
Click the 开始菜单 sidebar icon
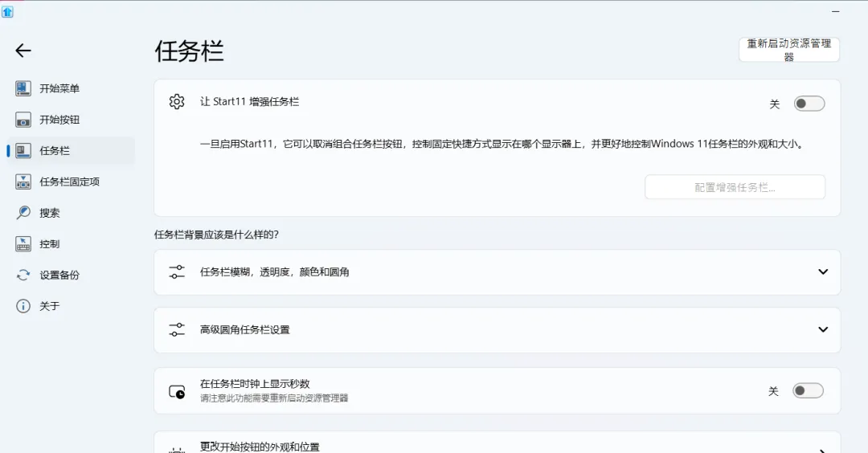[x=23, y=88]
